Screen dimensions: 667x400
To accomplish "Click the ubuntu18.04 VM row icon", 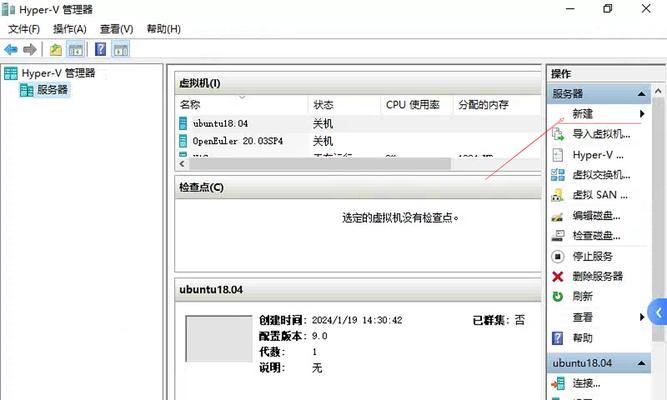I will (183, 123).
